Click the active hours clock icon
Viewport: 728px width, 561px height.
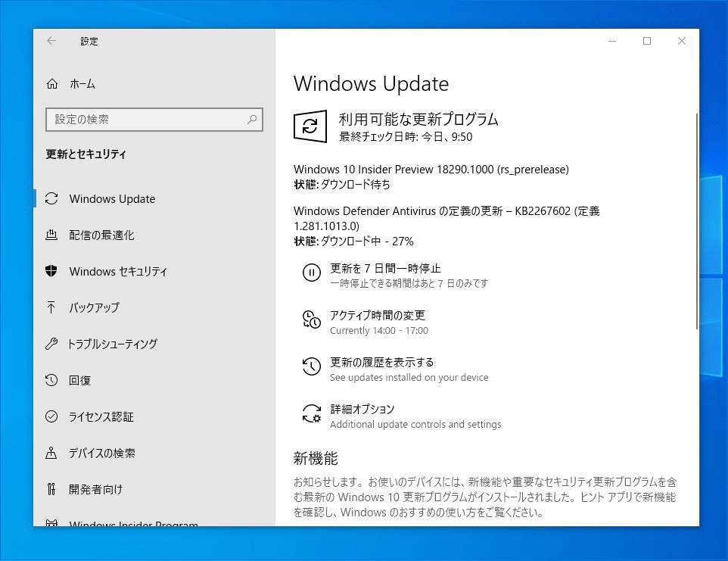point(312,319)
